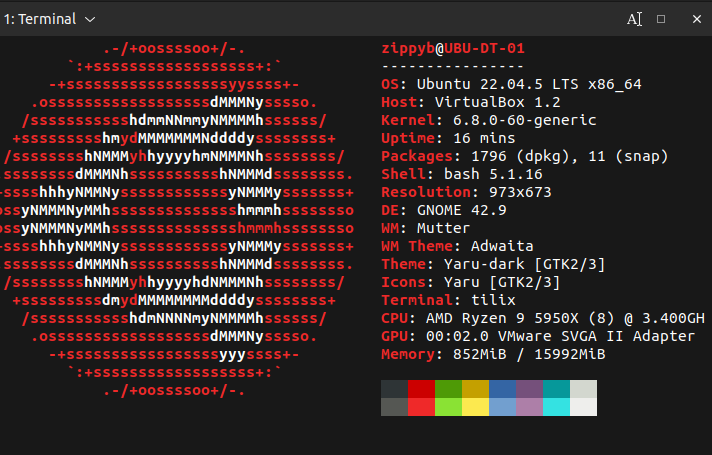Click the Kernel value "6.8.0-60-generic"
The height and width of the screenshot is (455, 712).
[524, 120]
